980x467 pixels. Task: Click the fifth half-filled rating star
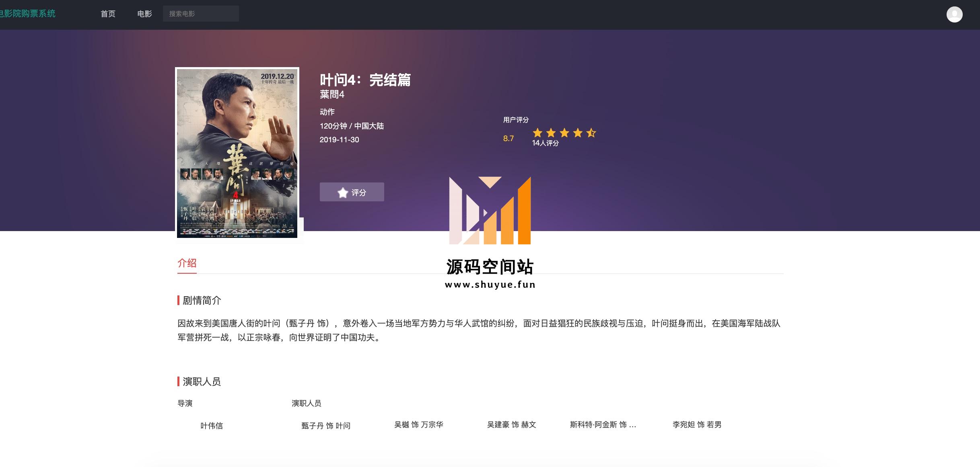[591, 133]
